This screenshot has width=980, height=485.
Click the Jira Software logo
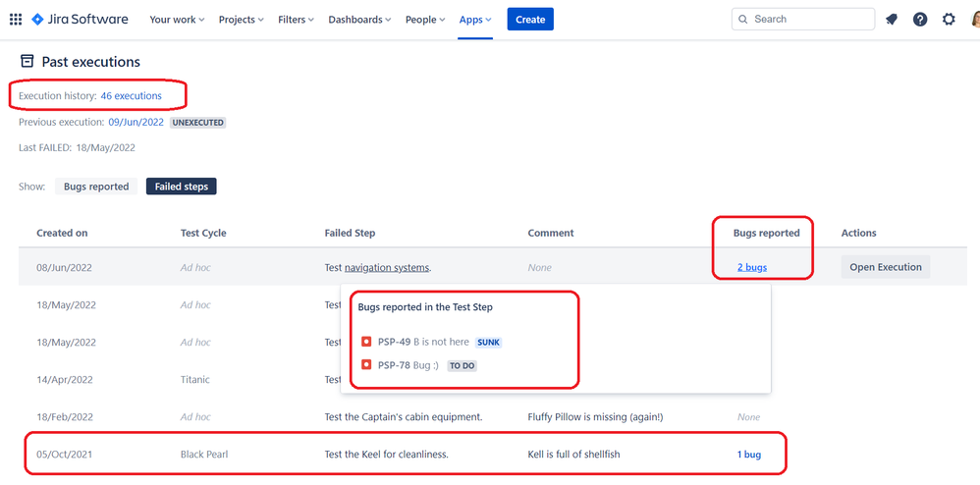[80, 20]
